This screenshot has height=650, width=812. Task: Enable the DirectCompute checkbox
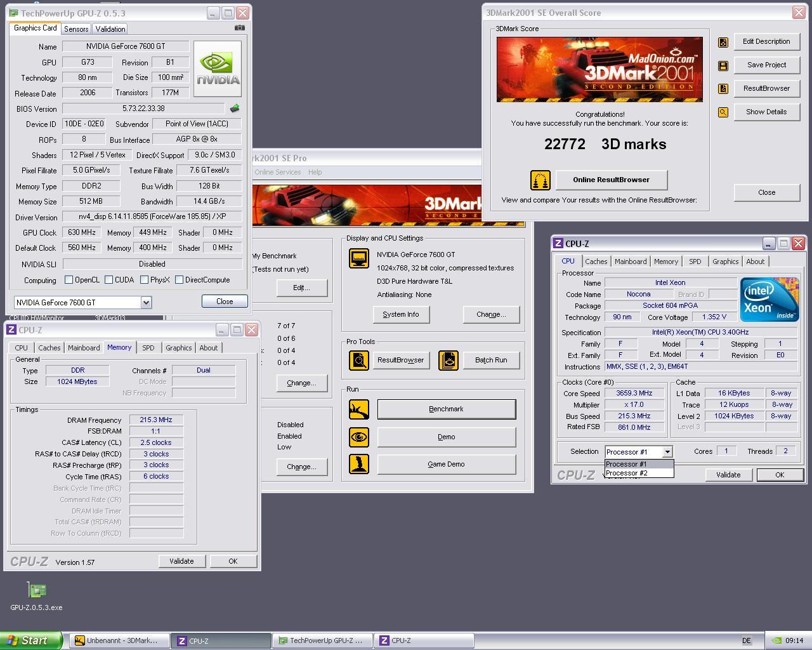tap(179, 280)
